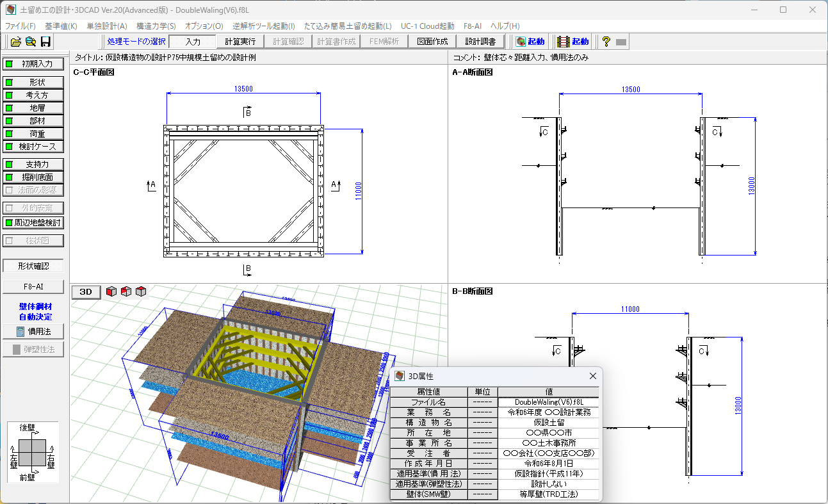
Task: Open the 構造力学(S) menu
Action: (156, 26)
